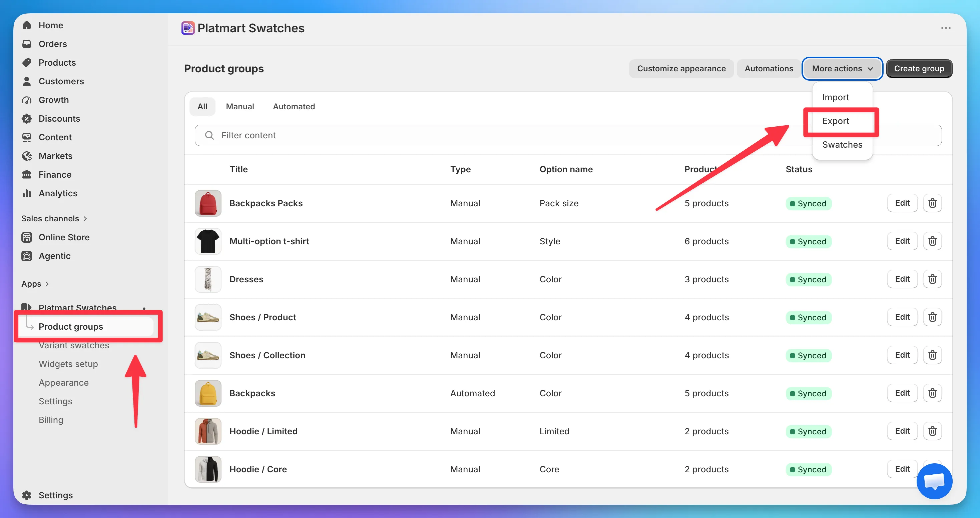The height and width of the screenshot is (518, 980).
Task: Edit the Hoodie / Core group
Action: (x=902, y=469)
